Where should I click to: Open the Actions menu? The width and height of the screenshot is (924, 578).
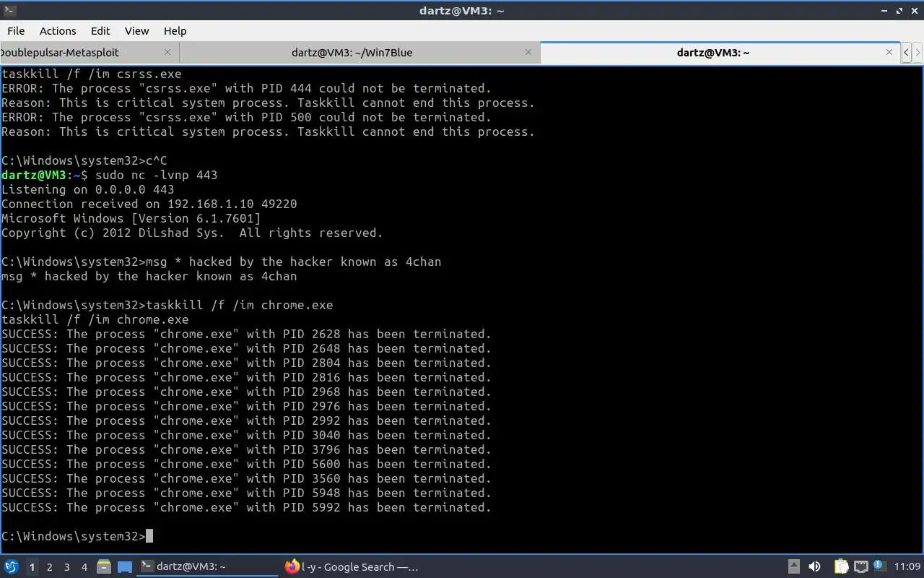(x=58, y=31)
